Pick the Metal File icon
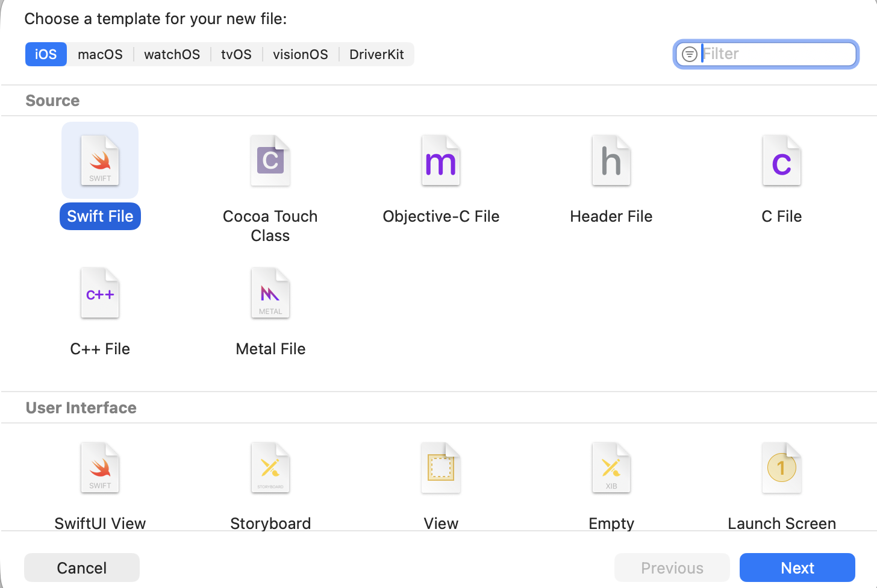This screenshot has width=877, height=588. [270, 293]
